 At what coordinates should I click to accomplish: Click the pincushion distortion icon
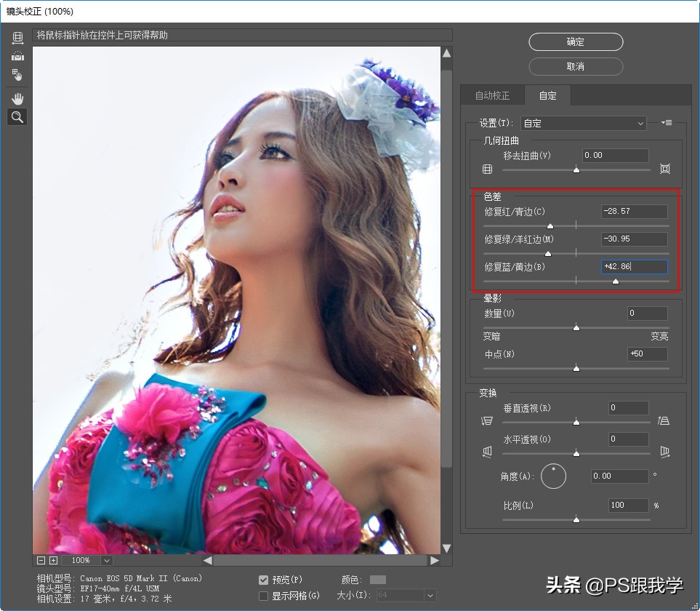tap(664, 168)
